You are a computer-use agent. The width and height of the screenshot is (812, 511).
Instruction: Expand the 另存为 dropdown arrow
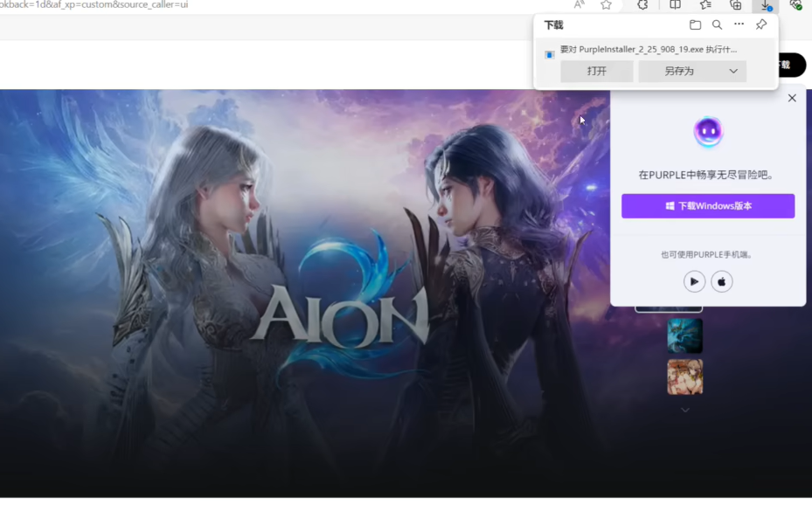click(733, 72)
